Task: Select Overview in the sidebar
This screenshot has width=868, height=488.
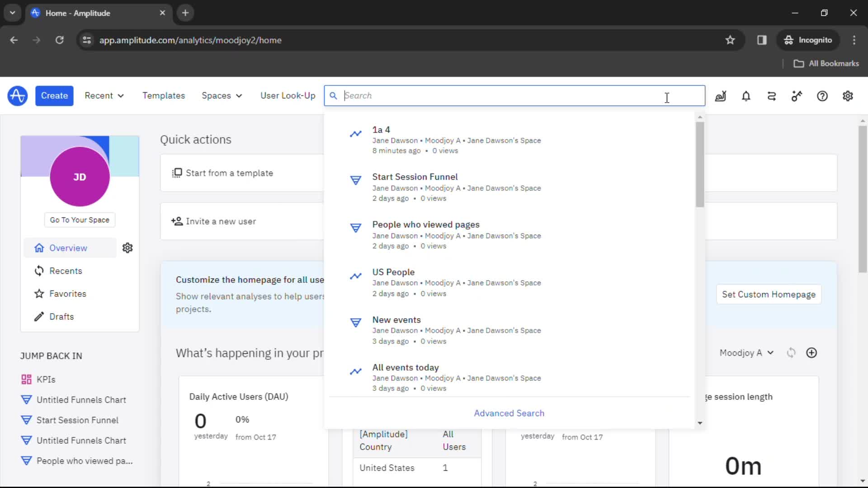Action: tap(70, 248)
